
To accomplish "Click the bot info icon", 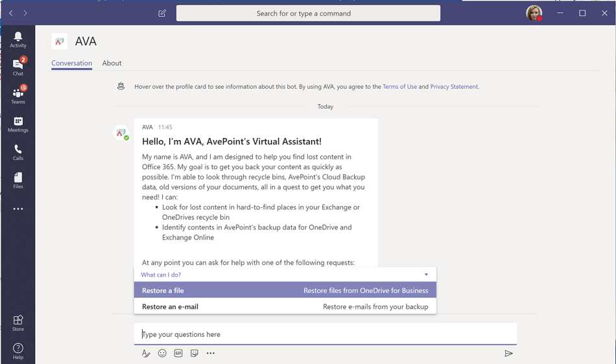I will 121,86.
